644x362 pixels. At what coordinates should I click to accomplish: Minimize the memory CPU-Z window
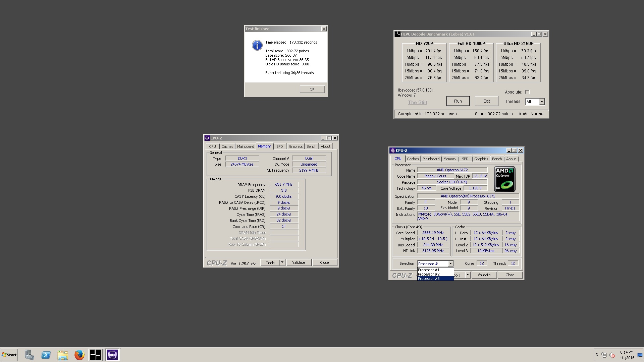pos(323,138)
